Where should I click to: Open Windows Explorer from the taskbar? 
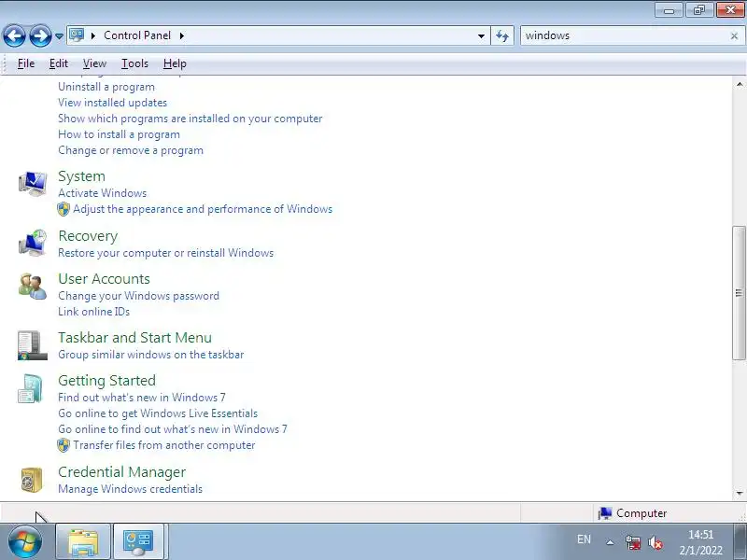tap(83, 541)
